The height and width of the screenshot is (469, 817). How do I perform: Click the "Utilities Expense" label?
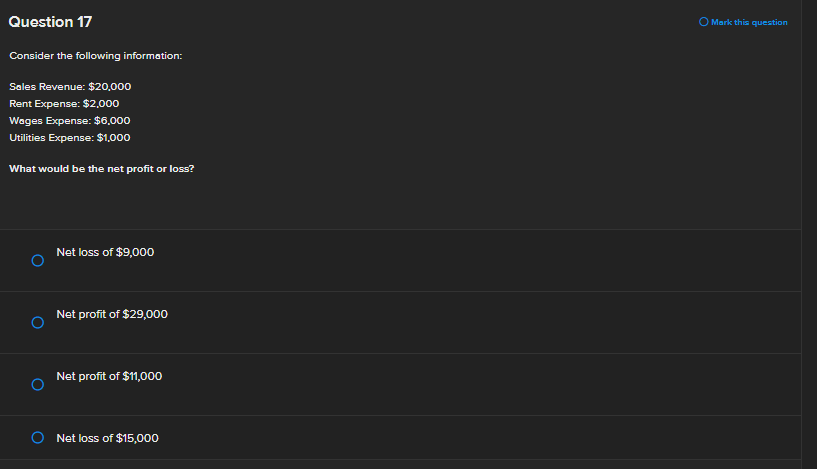tap(49, 138)
